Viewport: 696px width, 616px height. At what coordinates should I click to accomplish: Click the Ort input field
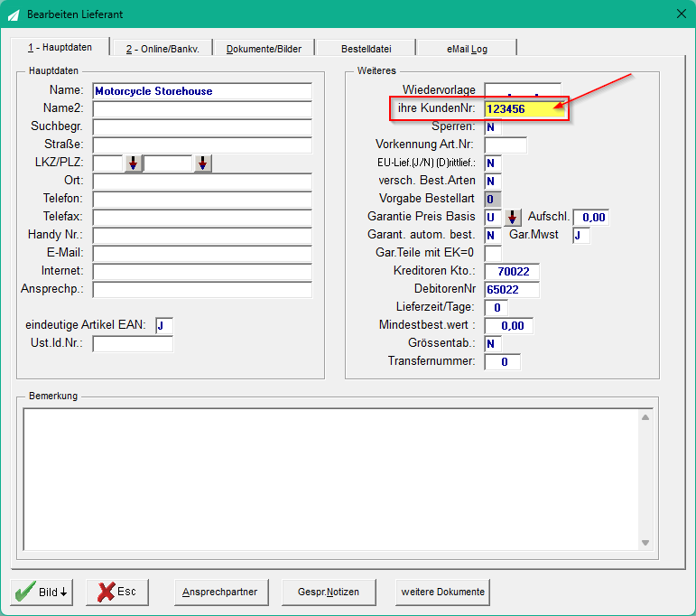[202, 182]
